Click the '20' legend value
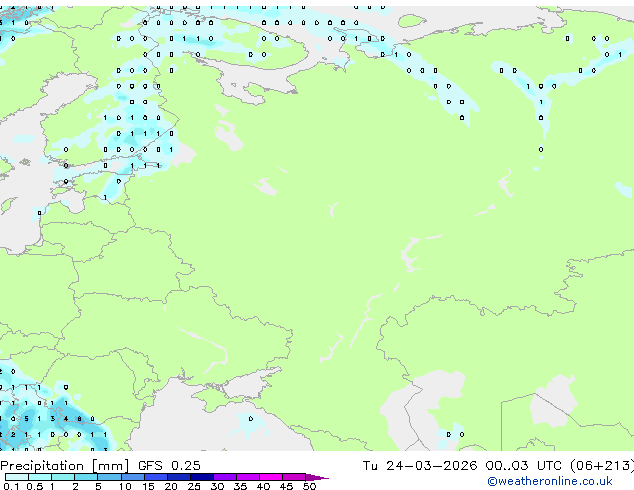This screenshot has width=634, height=490. pos(171,486)
